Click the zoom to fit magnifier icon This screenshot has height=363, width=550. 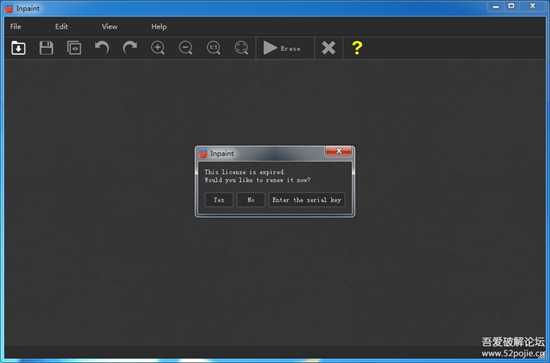241,48
